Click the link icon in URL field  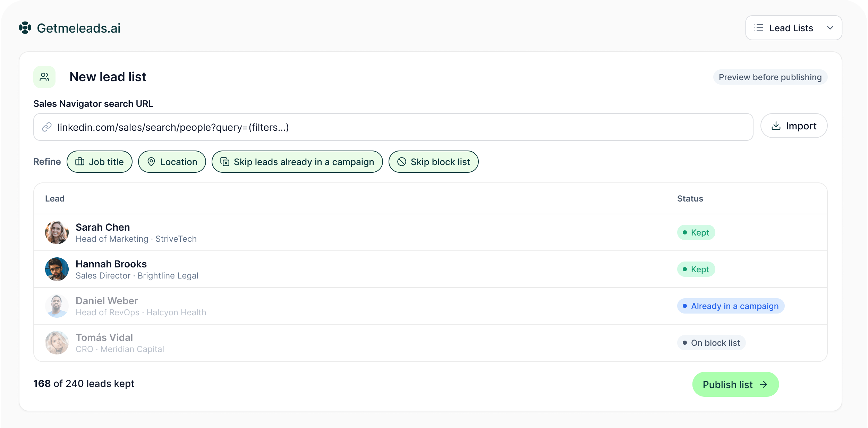point(47,127)
